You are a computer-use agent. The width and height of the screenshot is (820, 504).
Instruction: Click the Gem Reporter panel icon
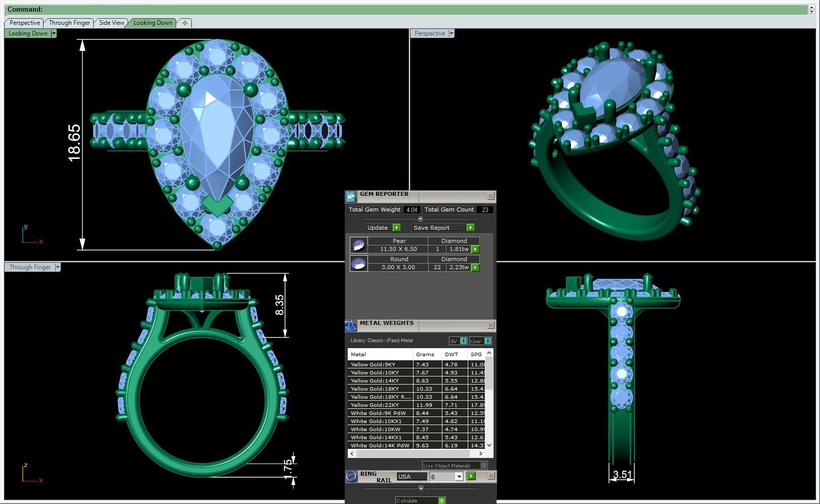click(x=351, y=196)
